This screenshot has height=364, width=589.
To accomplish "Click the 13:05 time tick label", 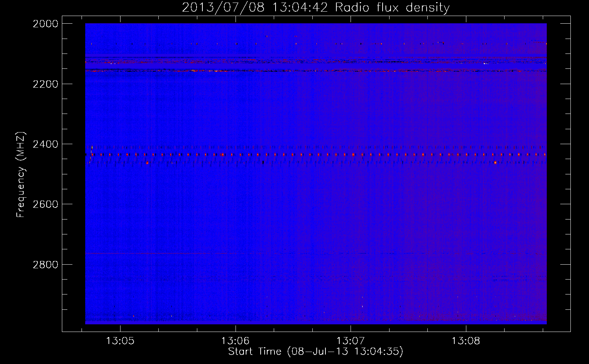I will pyautogui.click(x=120, y=341).
